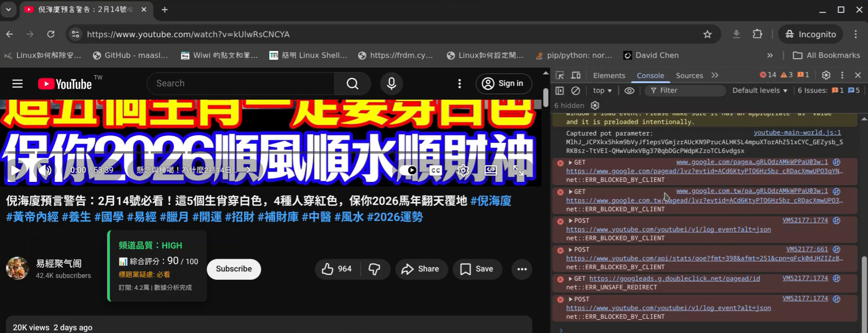This screenshot has height=333, width=868.
Task: Open the DevTools customize three-dot menu
Action: (x=842, y=75)
